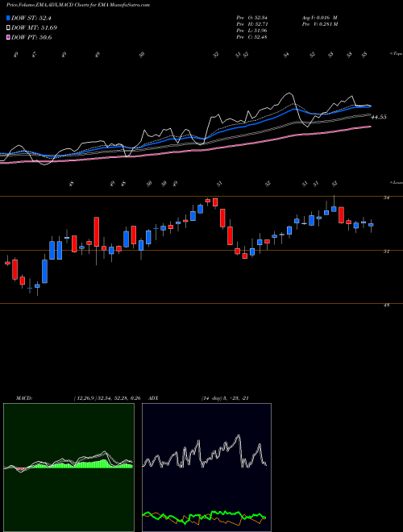This screenshot has height=532, width=403.
Task: Click the MACD '(12,26,9)' parameter values
Action: click(x=107, y=398)
